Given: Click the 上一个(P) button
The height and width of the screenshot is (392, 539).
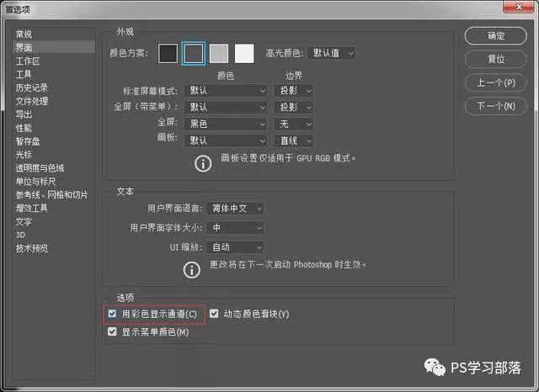Looking at the screenshot, I should [x=496, y=82].
